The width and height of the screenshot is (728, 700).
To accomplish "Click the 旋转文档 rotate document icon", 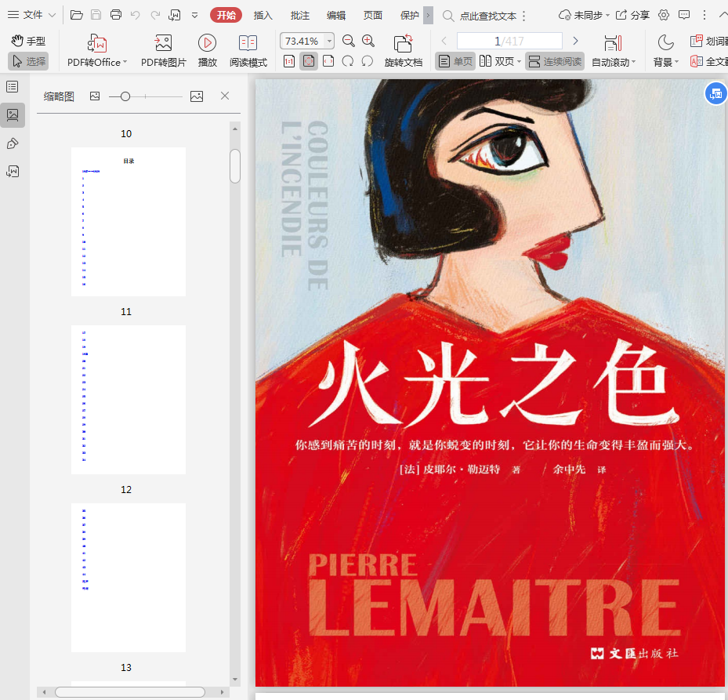I will coord(403,44).
